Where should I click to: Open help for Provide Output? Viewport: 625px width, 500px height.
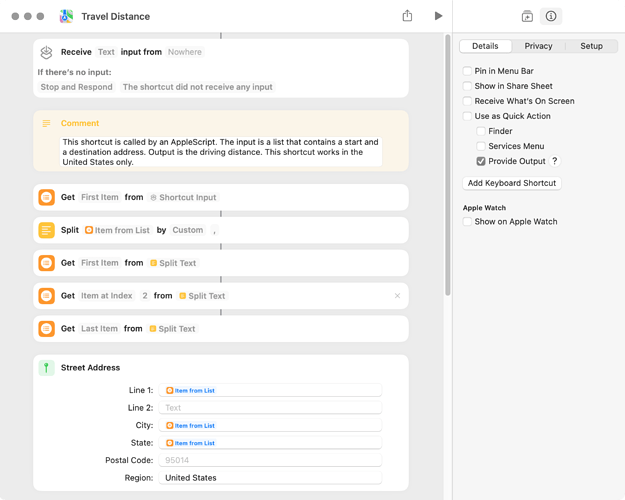point(554,161)
